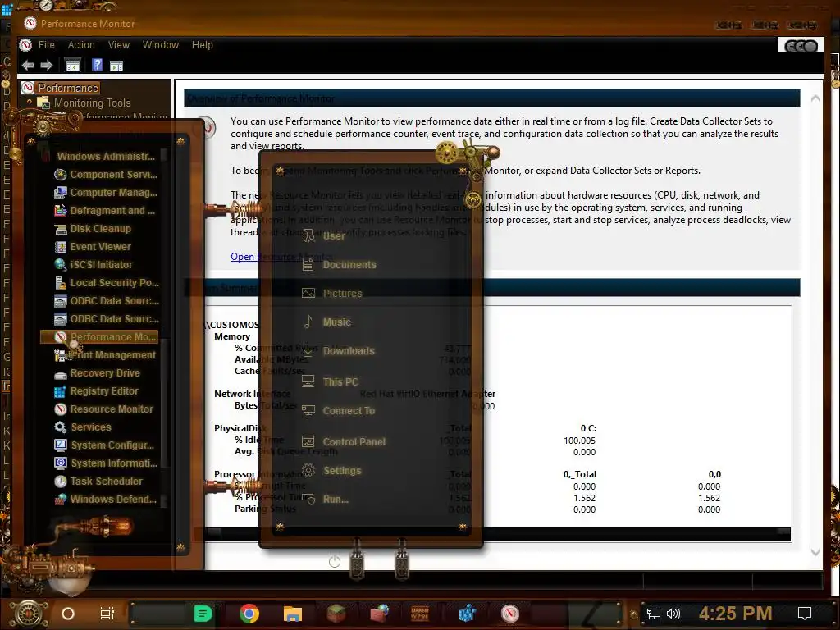Viewport: 840px width, 630px height.
Task: Open the notification center icon
Action: 805,614
